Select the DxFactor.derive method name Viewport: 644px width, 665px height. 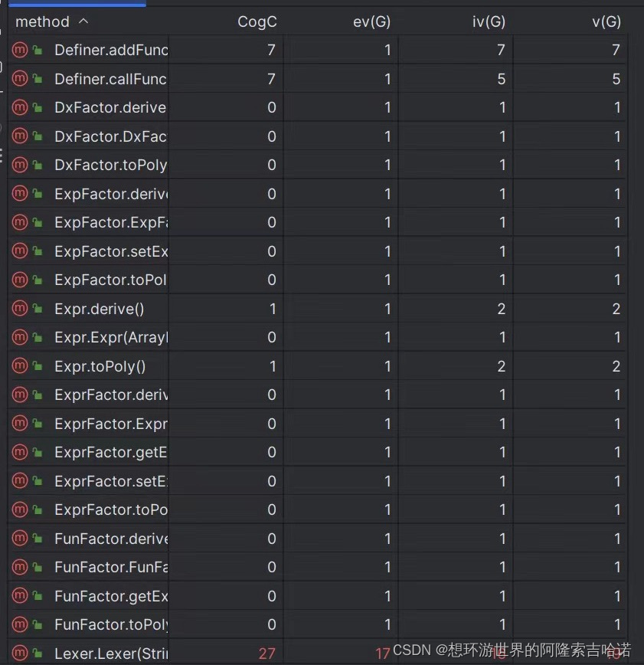pos(110,107)
